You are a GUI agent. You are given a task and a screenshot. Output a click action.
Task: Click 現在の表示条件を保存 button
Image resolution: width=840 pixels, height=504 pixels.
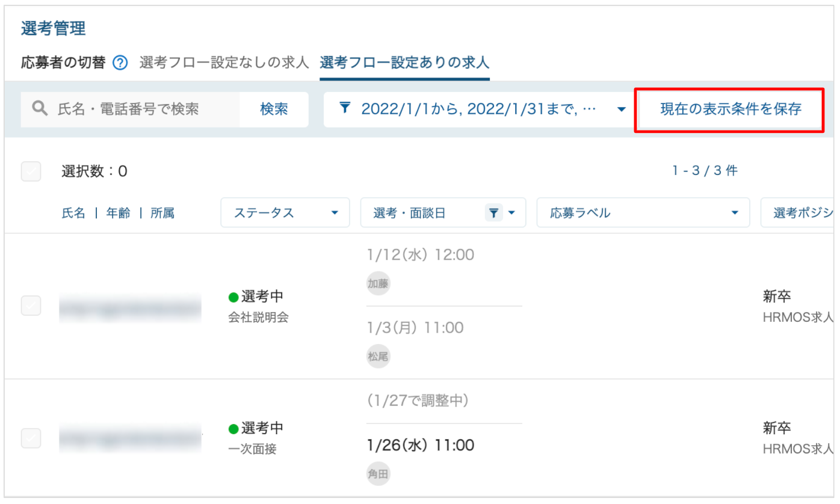(730, 109)
